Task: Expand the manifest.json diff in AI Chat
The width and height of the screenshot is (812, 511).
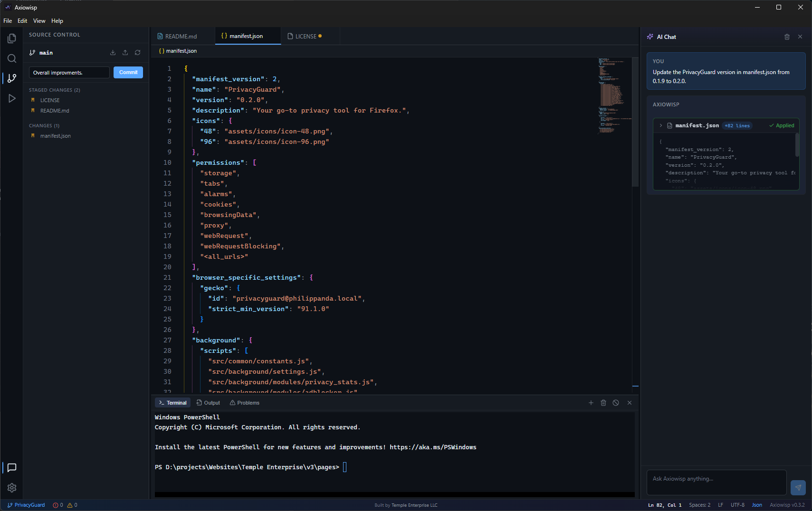Action: (661, 125)
